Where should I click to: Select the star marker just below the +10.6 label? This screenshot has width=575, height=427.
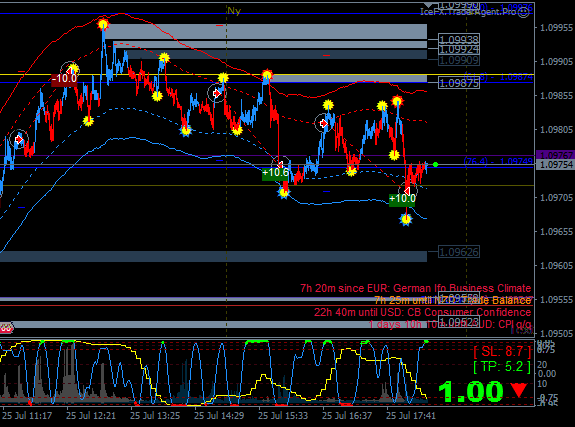pyautogui.click(x=283, y=192)
